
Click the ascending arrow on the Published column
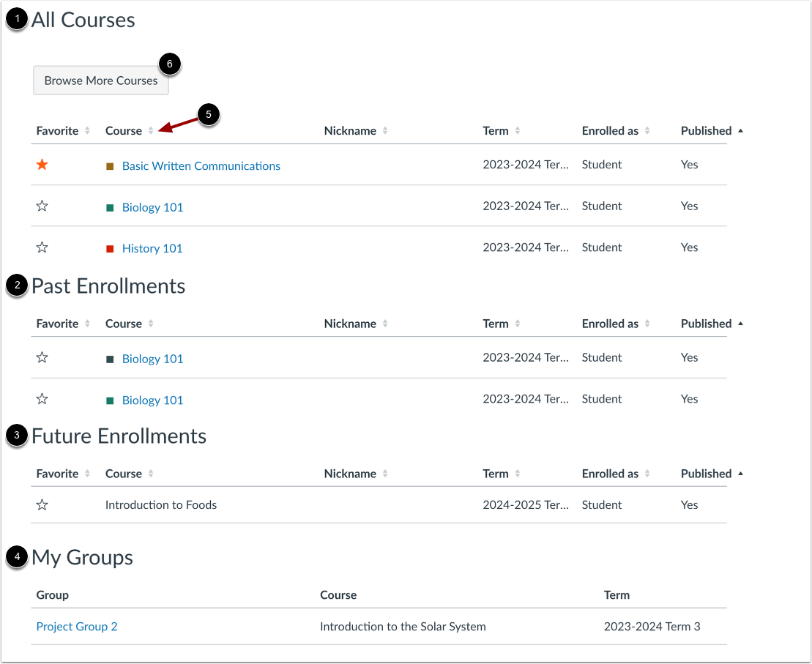[x=740, y=130]
